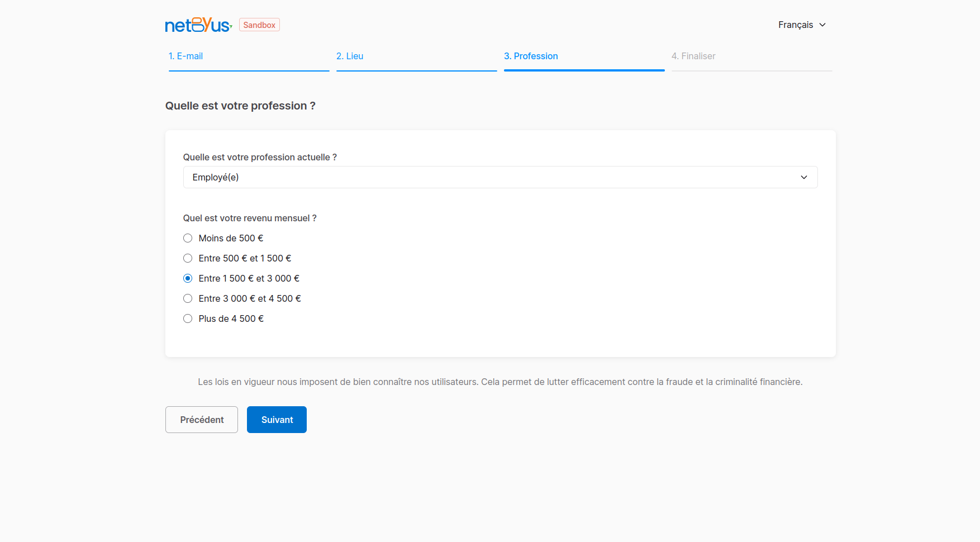Click the Moins de 500 € label text
The image size is (980, 542).
(x=231, y=238)
